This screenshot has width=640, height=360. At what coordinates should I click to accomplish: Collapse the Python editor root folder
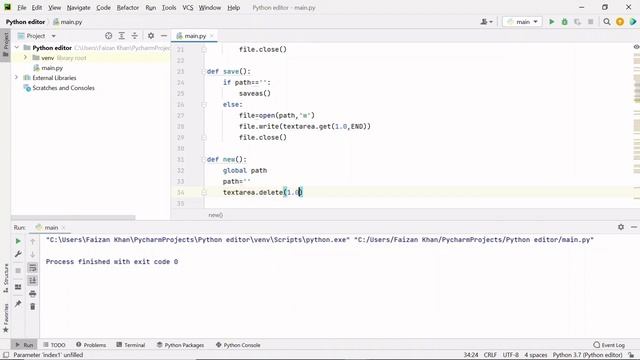[17, 48]
